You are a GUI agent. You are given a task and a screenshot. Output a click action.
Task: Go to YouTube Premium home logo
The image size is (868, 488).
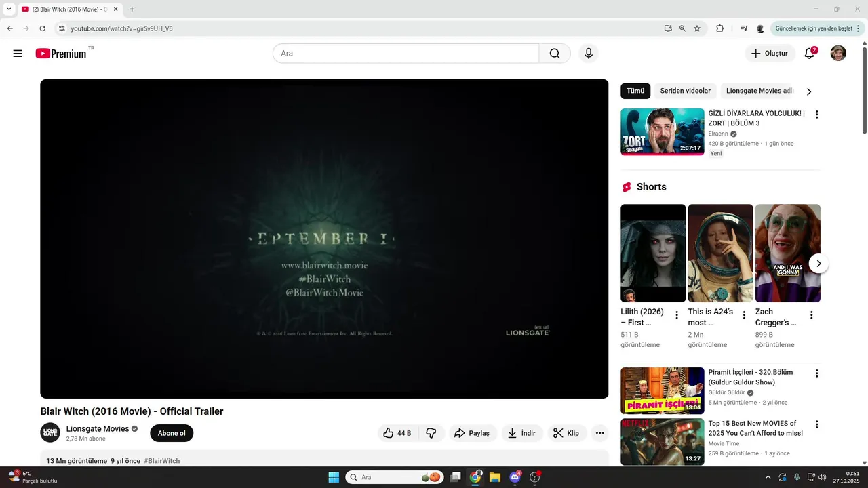click(61, 54)
